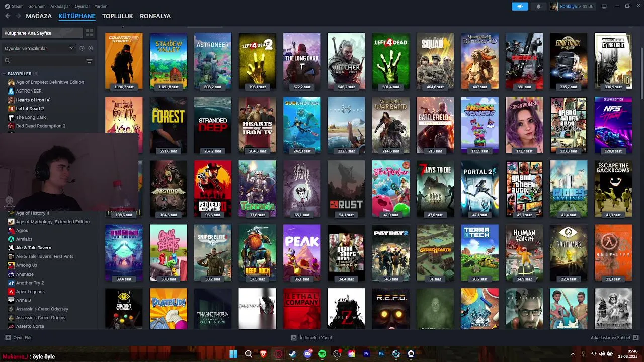Go back with the left arrow
This screenshot has height=362, width=644.
point(8,16)
